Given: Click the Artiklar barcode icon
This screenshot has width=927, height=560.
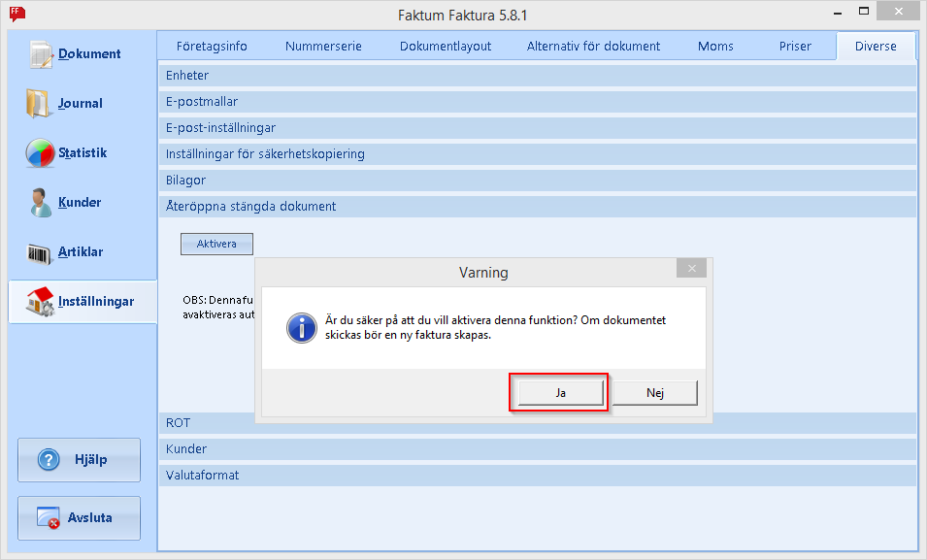Looking at the screenshot, I should [x=40, y=253].
